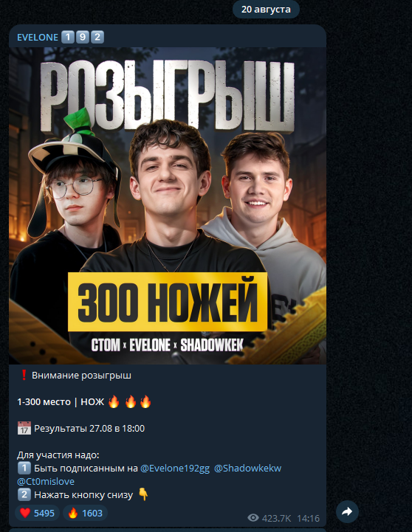Click the red exclamation emoji before Внимание
The width and height of the screenshot is (412, 532).
[24, 376]
